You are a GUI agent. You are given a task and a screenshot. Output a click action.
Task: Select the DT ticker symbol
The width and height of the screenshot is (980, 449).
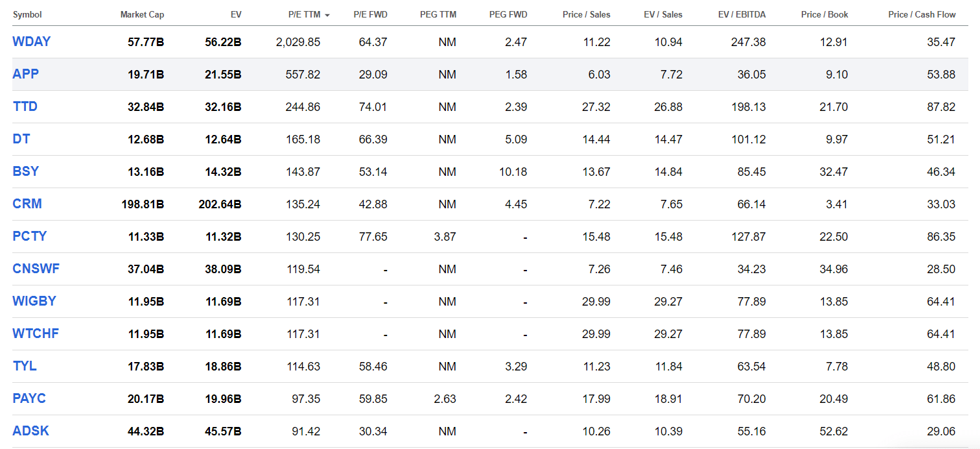pos(21,139)
